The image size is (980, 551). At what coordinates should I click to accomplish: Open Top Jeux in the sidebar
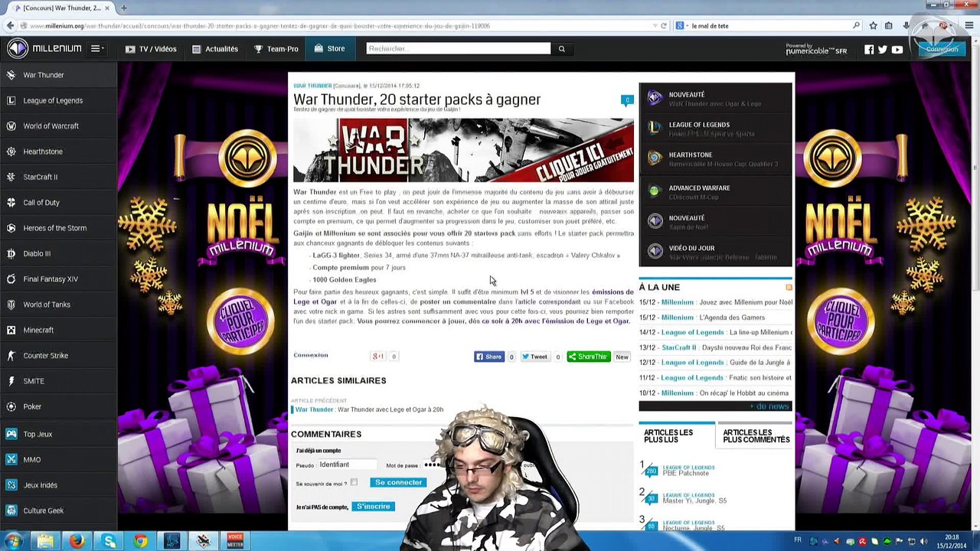point(58,434)
